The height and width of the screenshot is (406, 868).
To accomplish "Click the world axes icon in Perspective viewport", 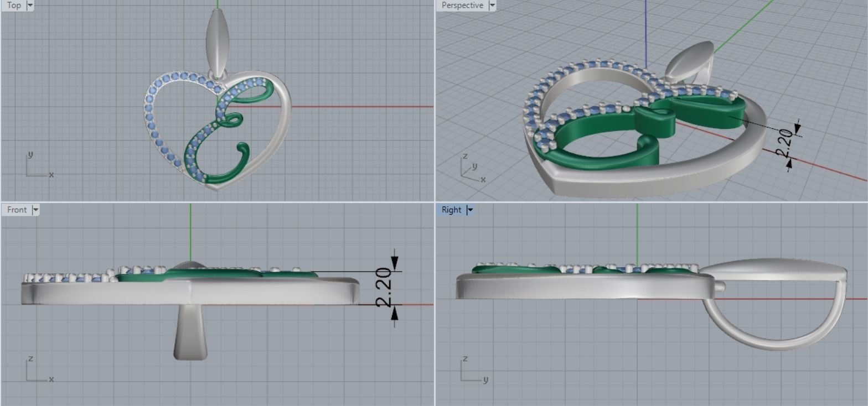I will click(x=474, y=167).
